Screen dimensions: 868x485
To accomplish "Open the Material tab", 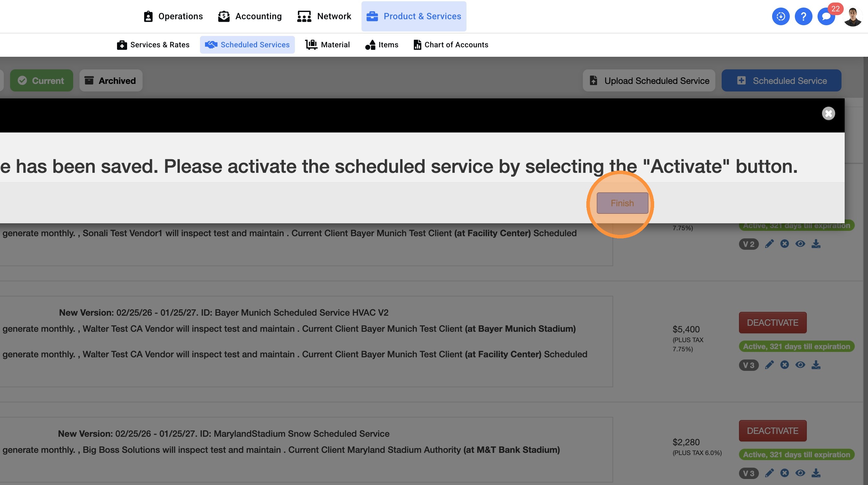I will coord(327,45).
